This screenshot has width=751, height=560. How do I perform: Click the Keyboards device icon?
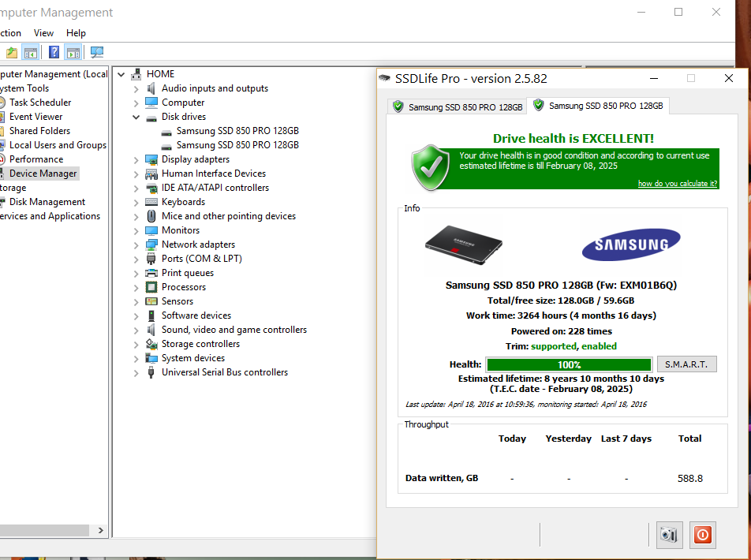[x=151, y=202]
